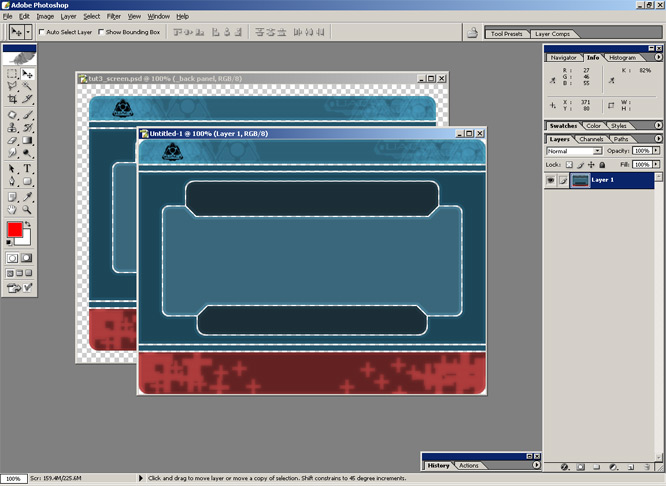Enable Show Bounding Box checkbox
This screenshot has height=486, width=666.
pyautogui.click(x=101, y=32)
